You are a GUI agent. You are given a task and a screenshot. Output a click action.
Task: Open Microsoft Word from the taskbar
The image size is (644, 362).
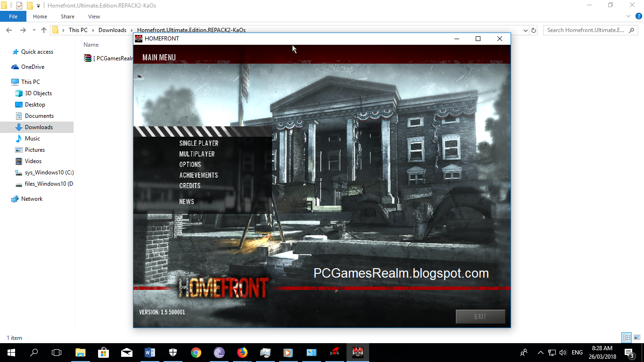150,353
